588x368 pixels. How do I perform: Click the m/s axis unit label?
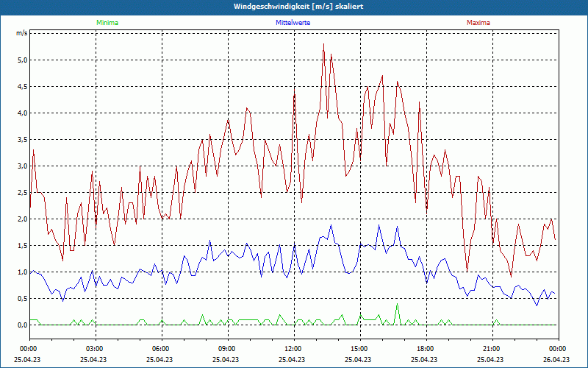[22, 33]
